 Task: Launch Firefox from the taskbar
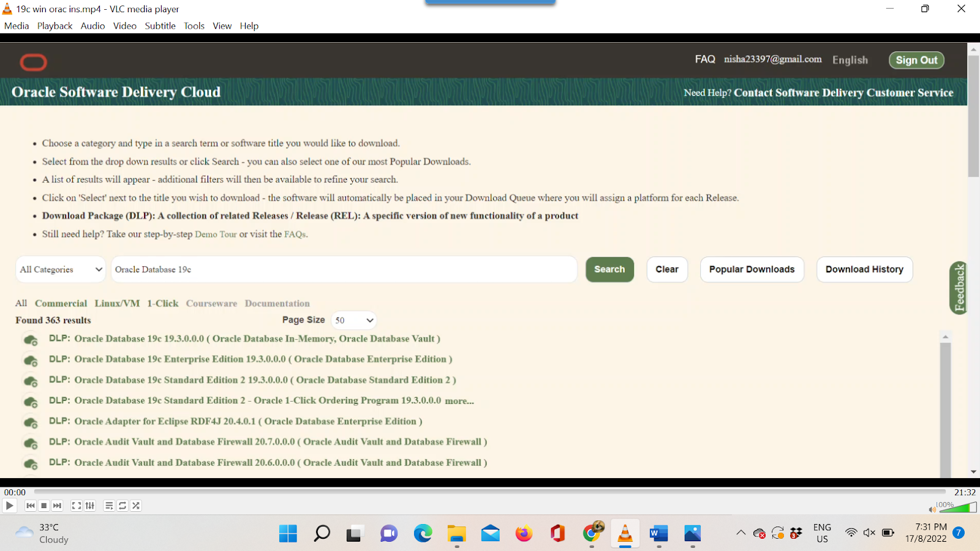[524, 534]
